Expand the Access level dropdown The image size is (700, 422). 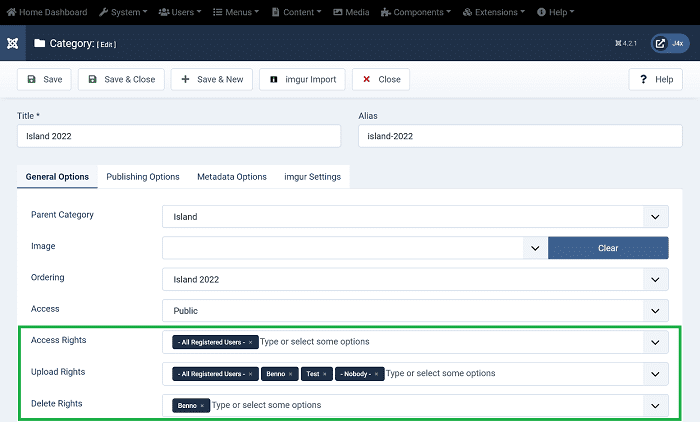[655, 310]
